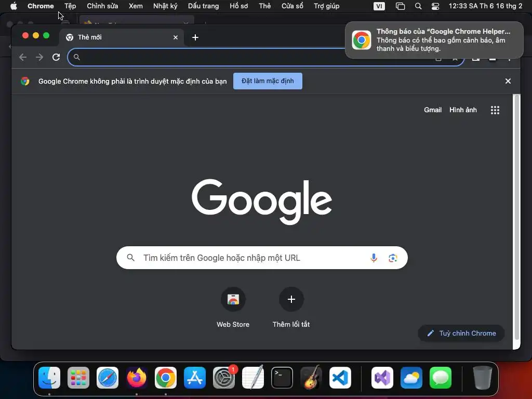Open Messages from the Dock

point(441,378)
